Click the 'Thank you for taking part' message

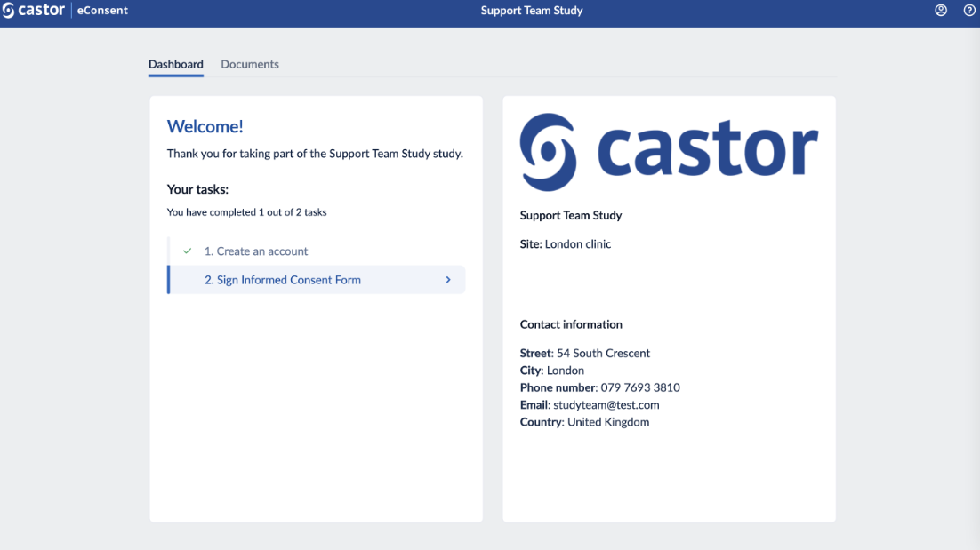tap(315, 154)
